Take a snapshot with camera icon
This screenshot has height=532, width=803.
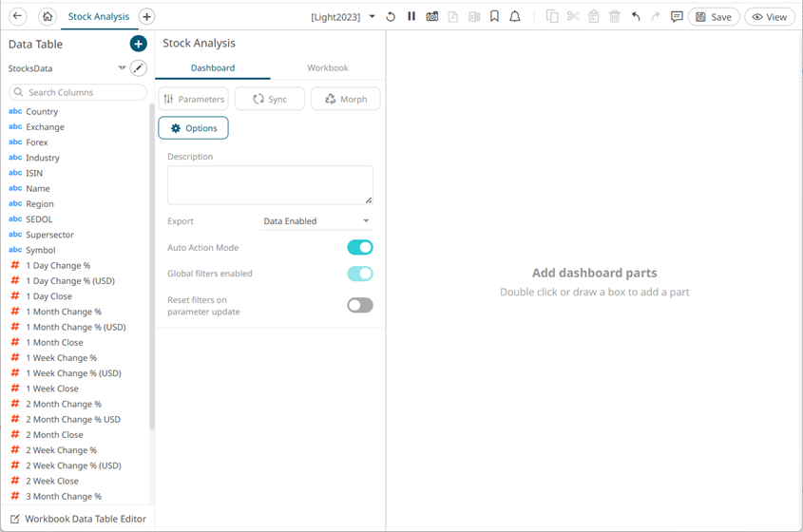click(x=432, y=17)
